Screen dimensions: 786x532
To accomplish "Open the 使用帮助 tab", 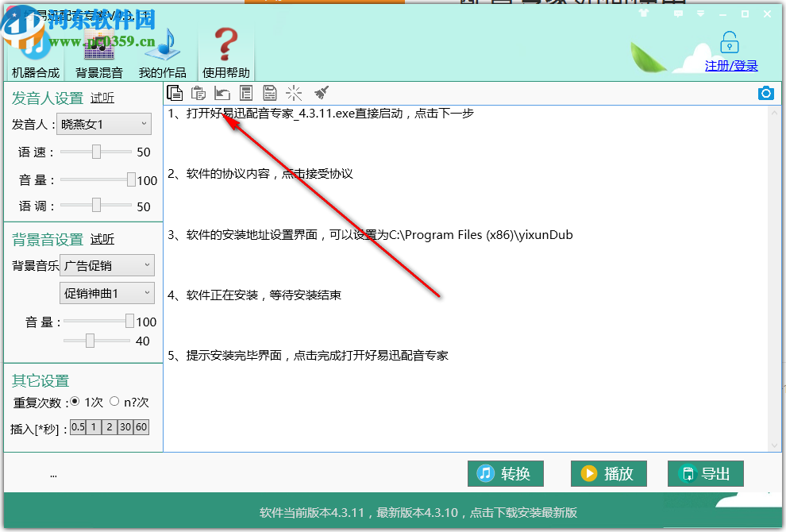I will point(226,52).
